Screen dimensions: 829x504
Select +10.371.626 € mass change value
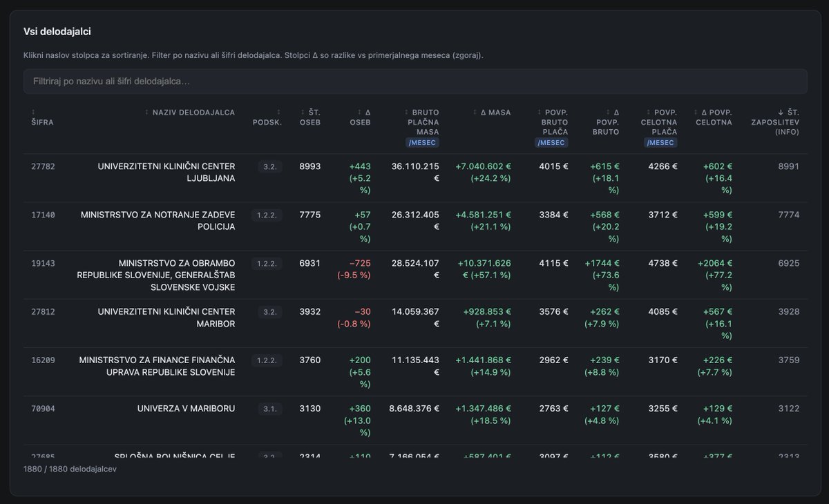coord(484,269)
